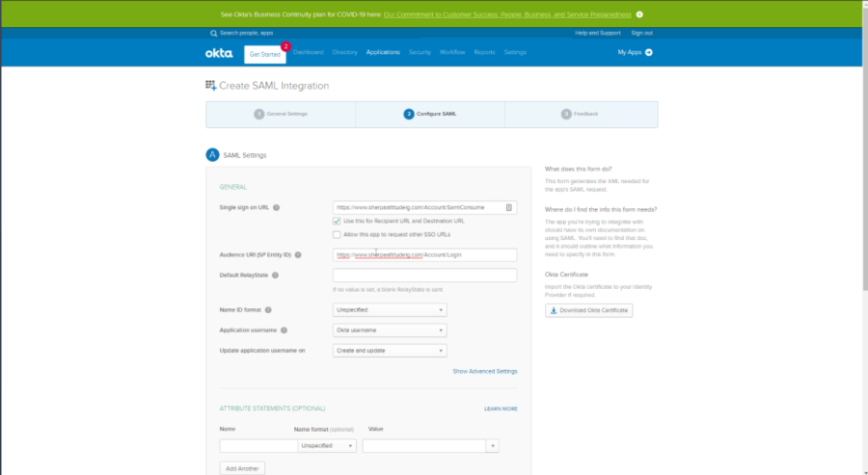Uncheck Use this for Recipient URL checkbox

click(x=337, y=221)
